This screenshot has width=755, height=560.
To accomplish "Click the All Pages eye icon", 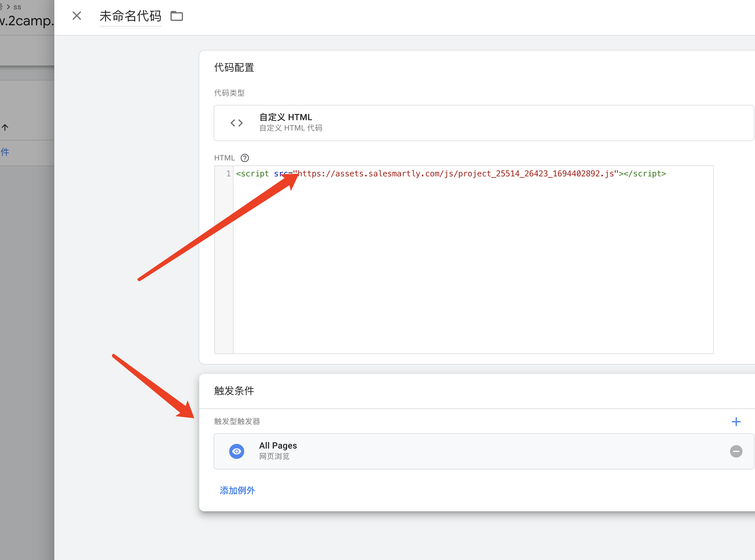I will (x=237, y=451).
